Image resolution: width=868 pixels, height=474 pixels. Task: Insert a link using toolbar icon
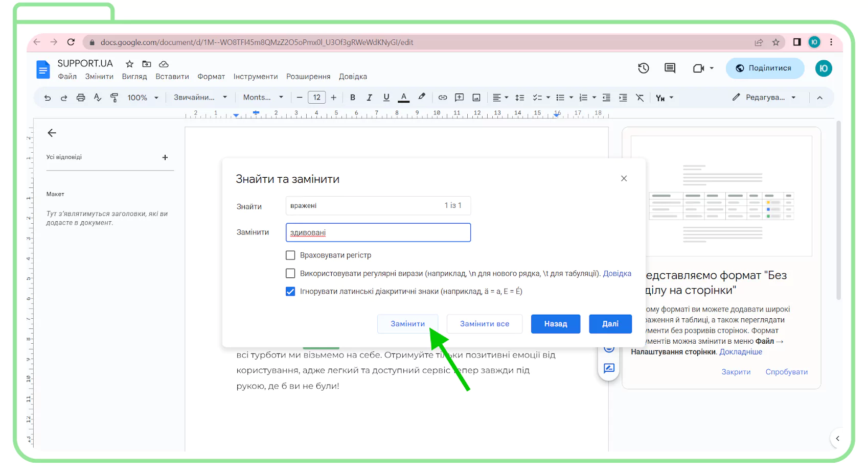tap(443, 98)
